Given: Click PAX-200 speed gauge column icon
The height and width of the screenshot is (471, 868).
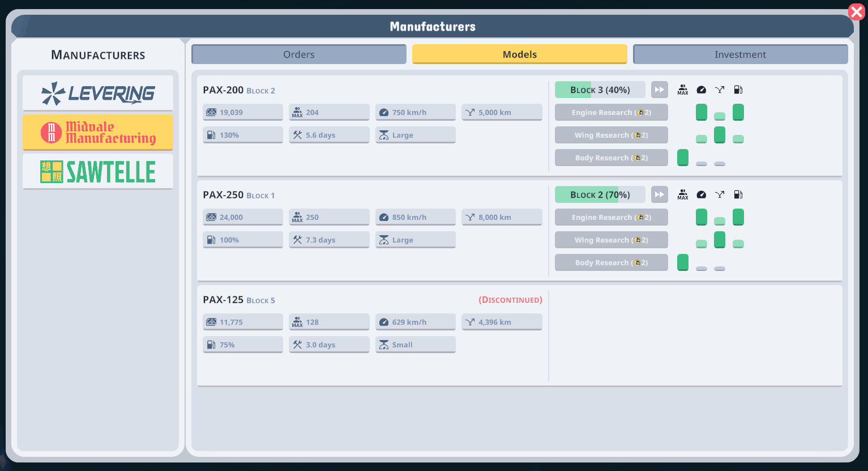Looking at the screenshot, I should click(701, 90).
